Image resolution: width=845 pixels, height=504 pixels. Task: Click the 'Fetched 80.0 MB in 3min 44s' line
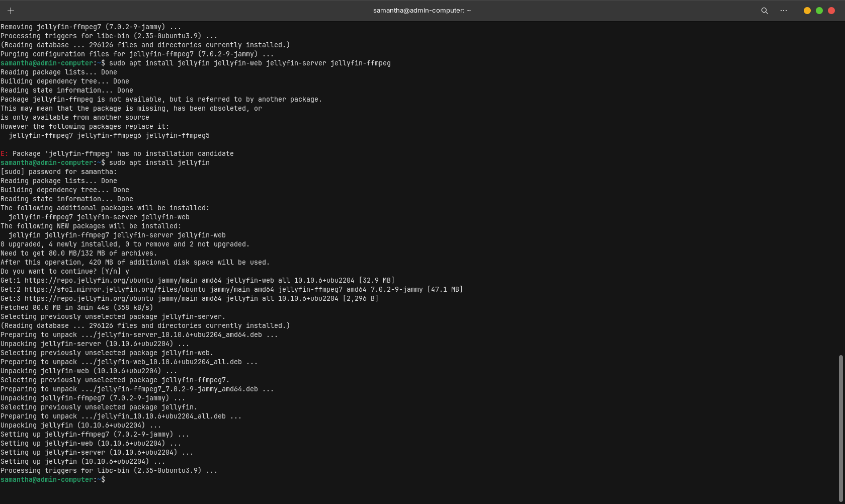[x=76, y=308]
